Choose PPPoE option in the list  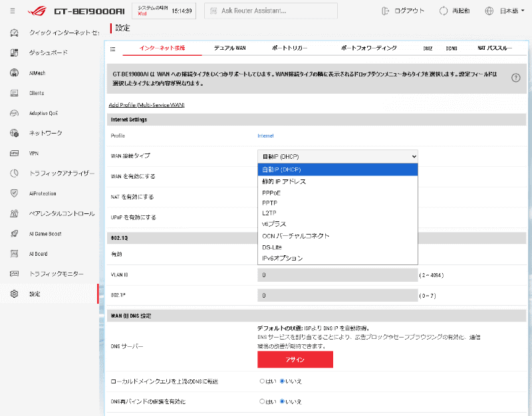pyautogui.click(x=338, y=193)
